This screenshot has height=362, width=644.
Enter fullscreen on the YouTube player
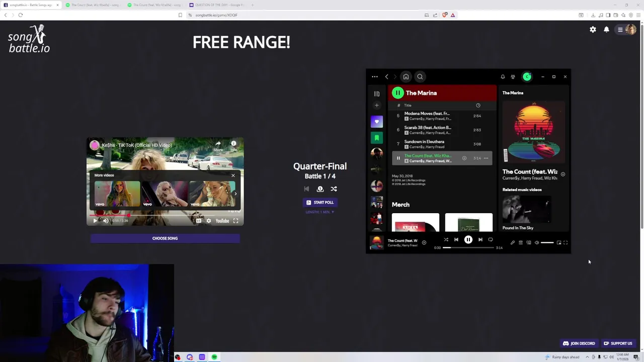pyautogui.click(x=235, y=221)
